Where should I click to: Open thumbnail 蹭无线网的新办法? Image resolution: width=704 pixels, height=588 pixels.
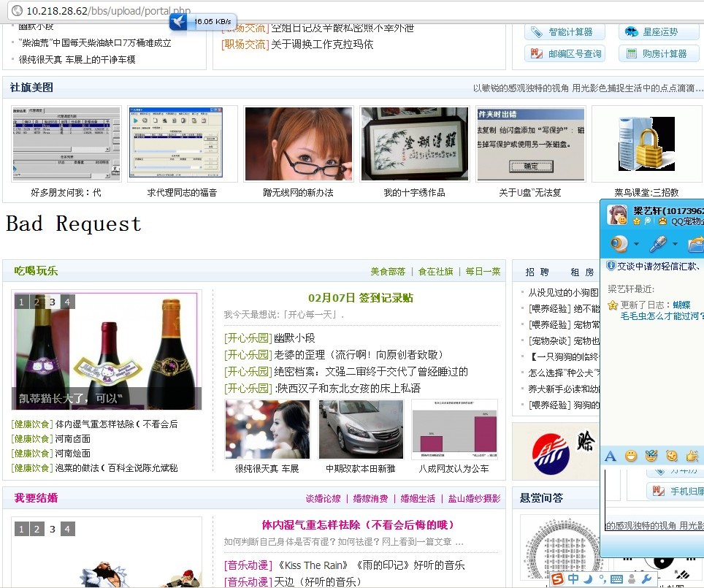(298, 144)
